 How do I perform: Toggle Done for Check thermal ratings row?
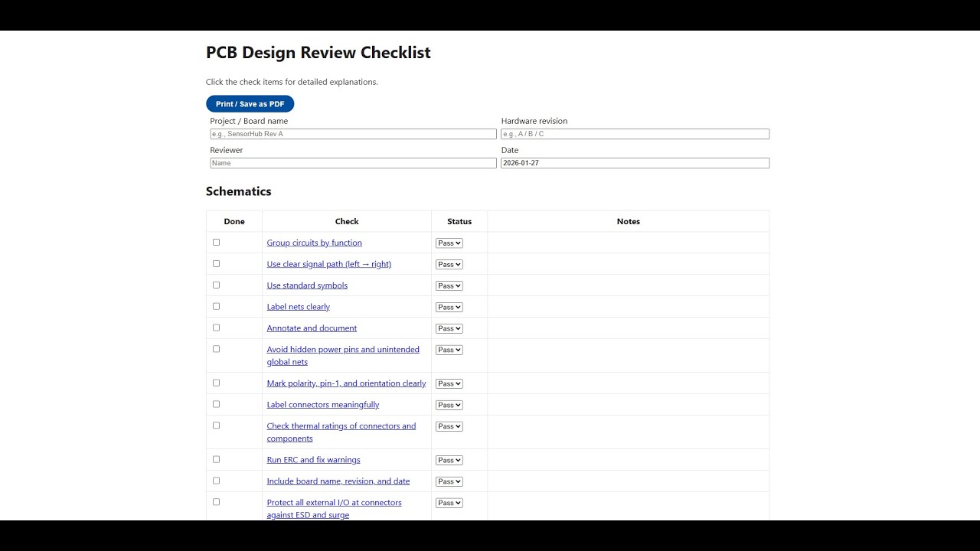216,425
